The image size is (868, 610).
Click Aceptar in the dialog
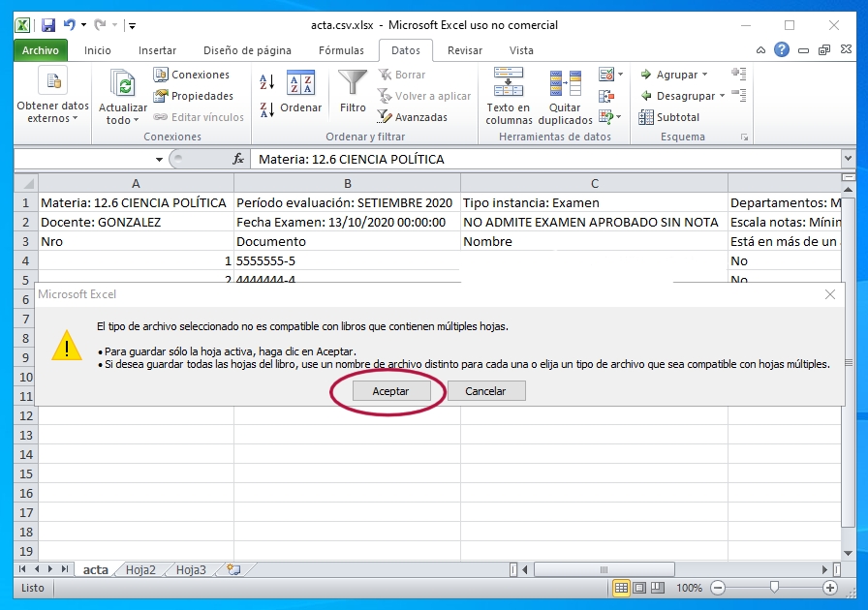coord(389,391)
